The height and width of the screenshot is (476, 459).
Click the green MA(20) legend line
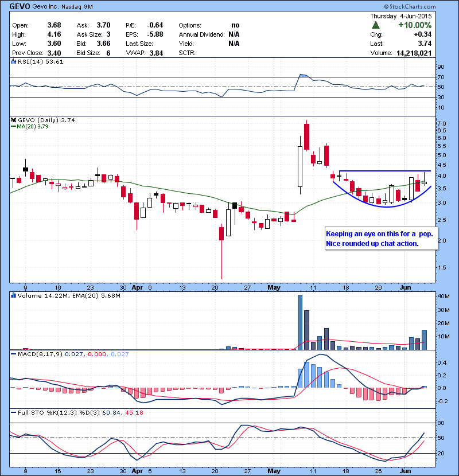tap(13, 127)
